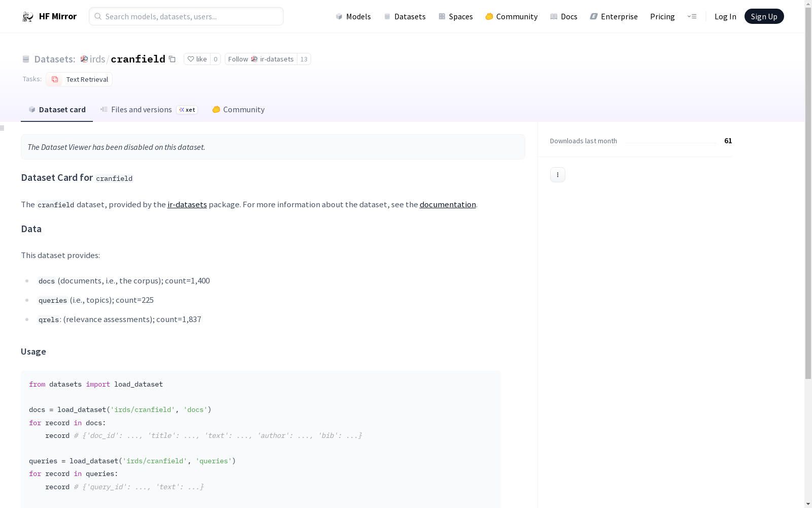Open the Enterprise page
The image size is (812, 508).
click(614, 16)
